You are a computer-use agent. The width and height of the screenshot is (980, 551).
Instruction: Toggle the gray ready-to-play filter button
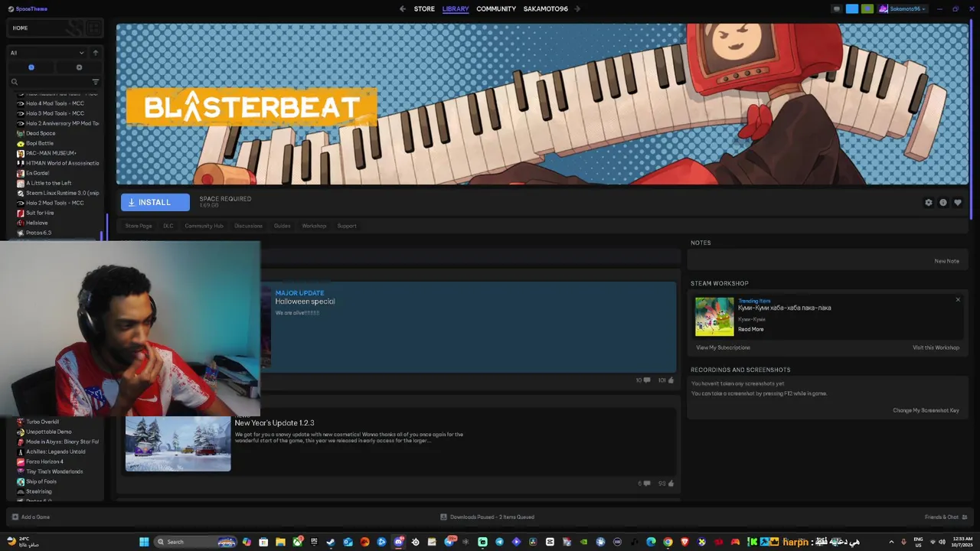(x=79, y=67)
